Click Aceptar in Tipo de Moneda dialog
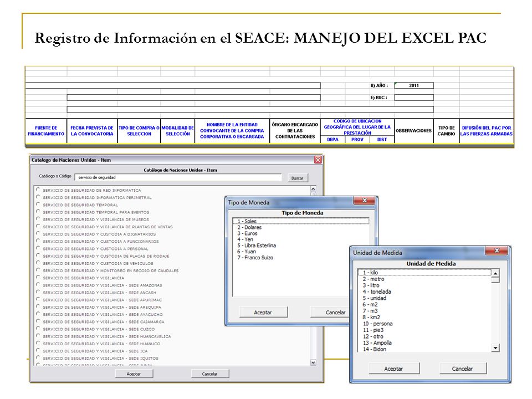 click(263, 313)
